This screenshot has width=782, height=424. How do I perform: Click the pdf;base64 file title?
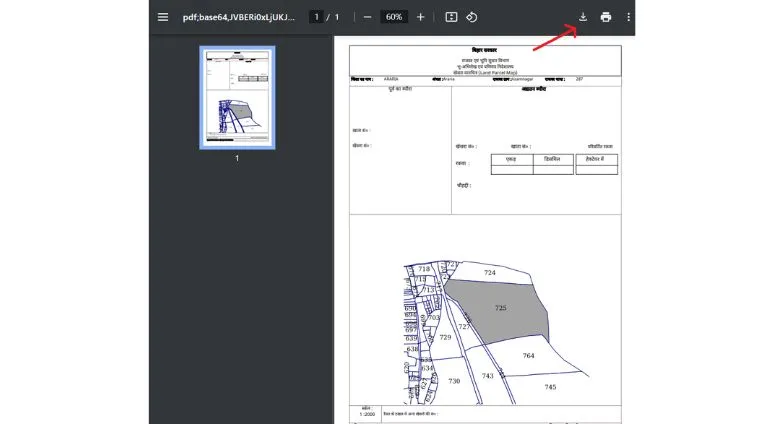pyautogui.click(x=239, y=17)
